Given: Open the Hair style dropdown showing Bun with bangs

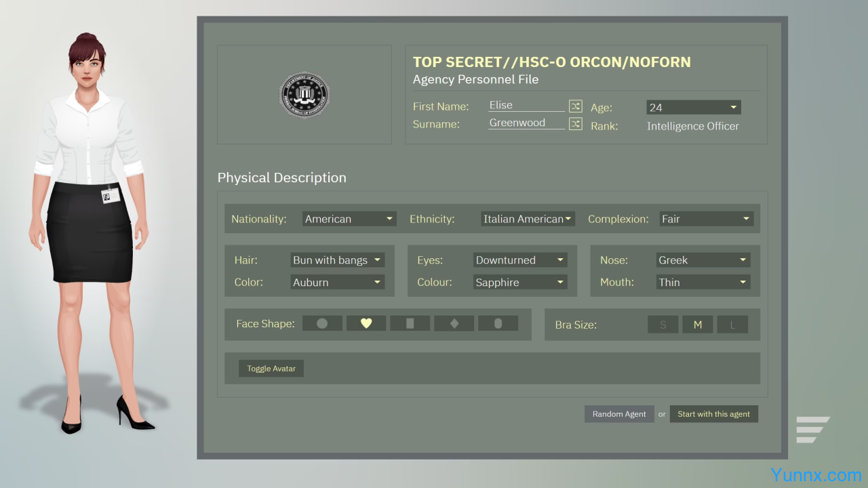Looking at the screenshot, I should [x=337, y=260].
